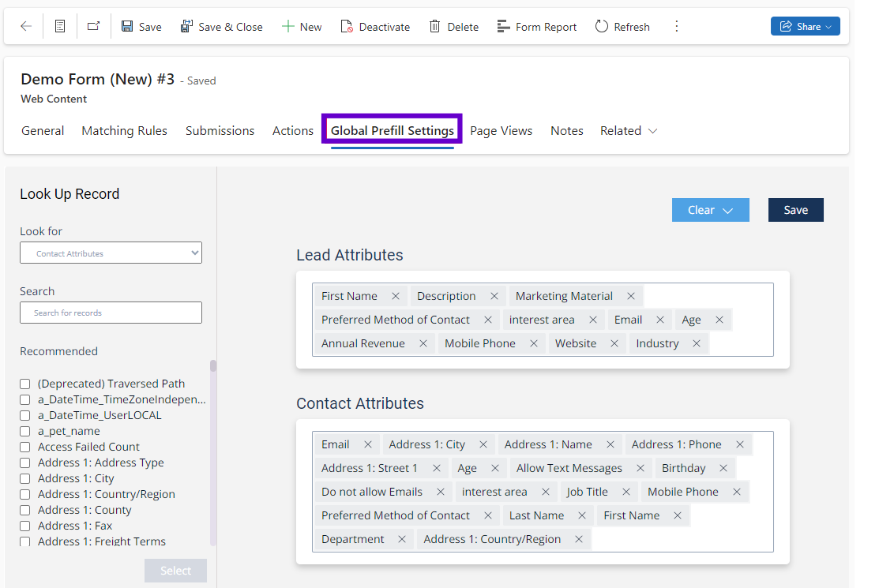Check Access Failed Count checkbox
The height and width of the screenshot is (588, 879).
click(x=24, y=447)
